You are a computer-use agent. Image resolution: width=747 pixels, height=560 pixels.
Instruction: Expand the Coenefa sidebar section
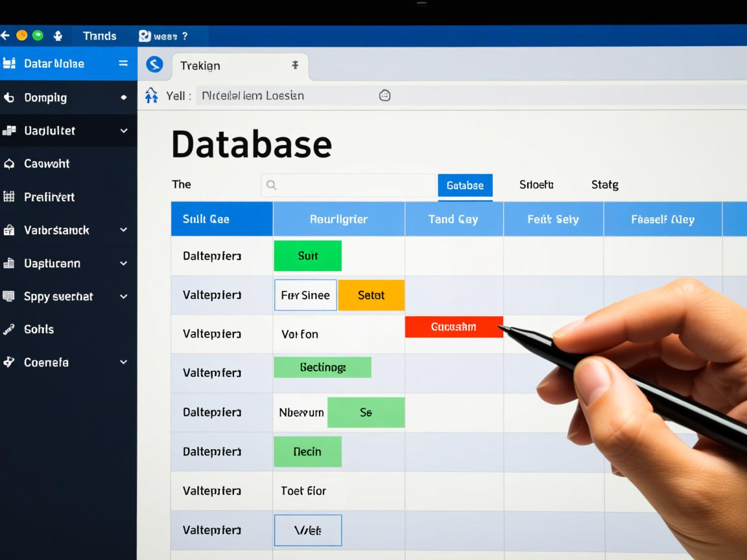[x=124, y=362]
